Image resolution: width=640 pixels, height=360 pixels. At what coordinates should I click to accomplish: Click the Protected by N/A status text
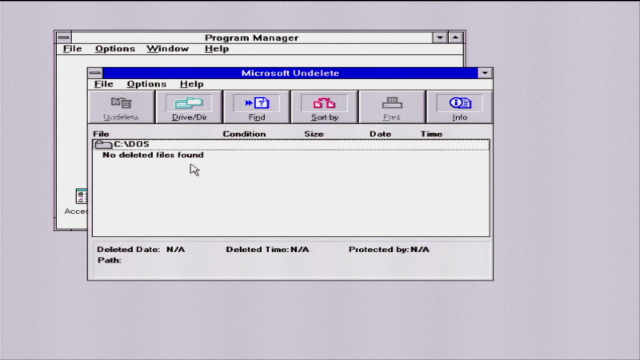[389, 249]
